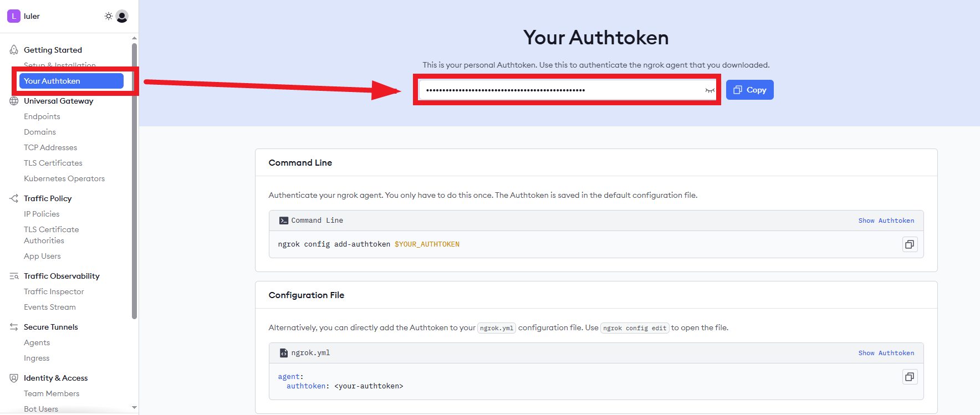Select the Traffic Policy section heading

pos(48,198)
